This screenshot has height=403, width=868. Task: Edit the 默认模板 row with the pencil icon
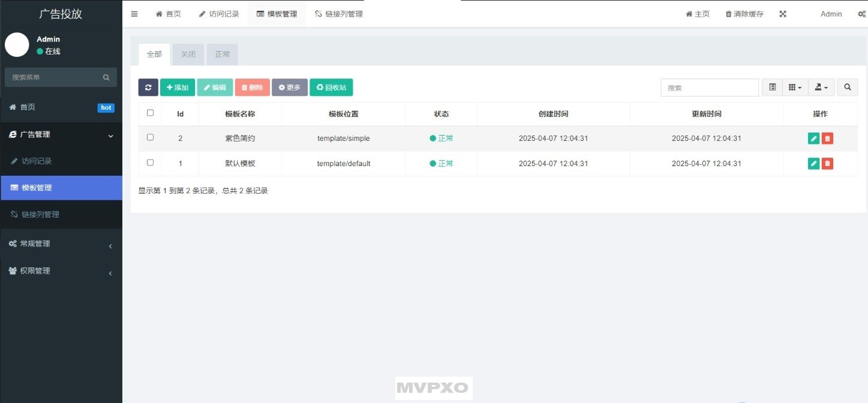813,163
